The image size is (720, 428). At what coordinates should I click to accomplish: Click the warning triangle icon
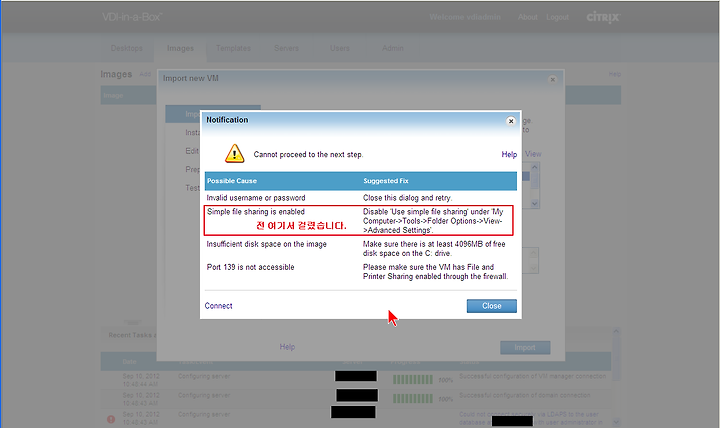(x=234, y=153)
